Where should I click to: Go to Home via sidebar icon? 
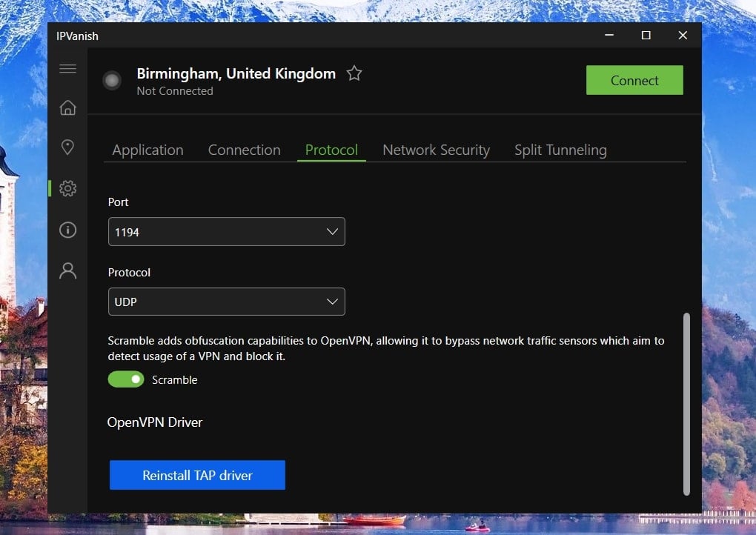[67, 108]
